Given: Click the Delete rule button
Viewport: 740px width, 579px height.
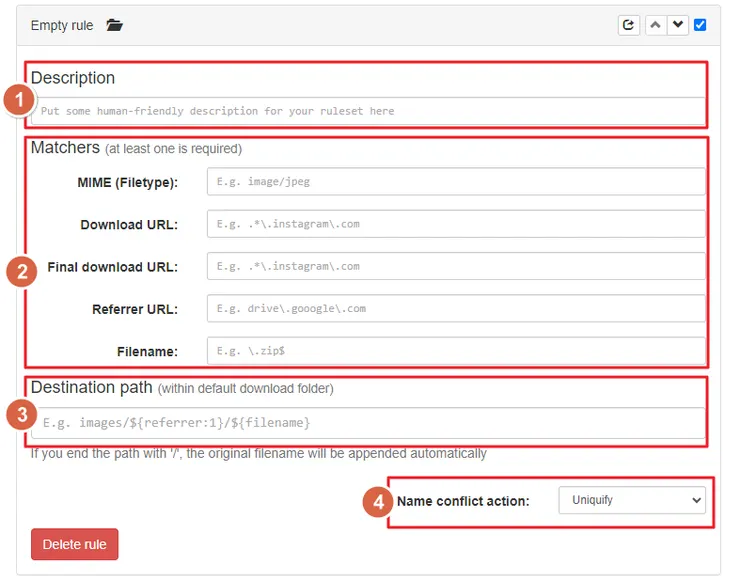Looking at the screenshot, I should tap(75, 544).
